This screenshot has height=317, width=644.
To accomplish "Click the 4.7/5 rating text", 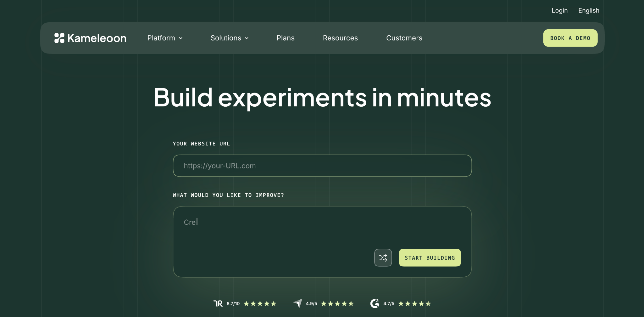I will click(389, 303).
